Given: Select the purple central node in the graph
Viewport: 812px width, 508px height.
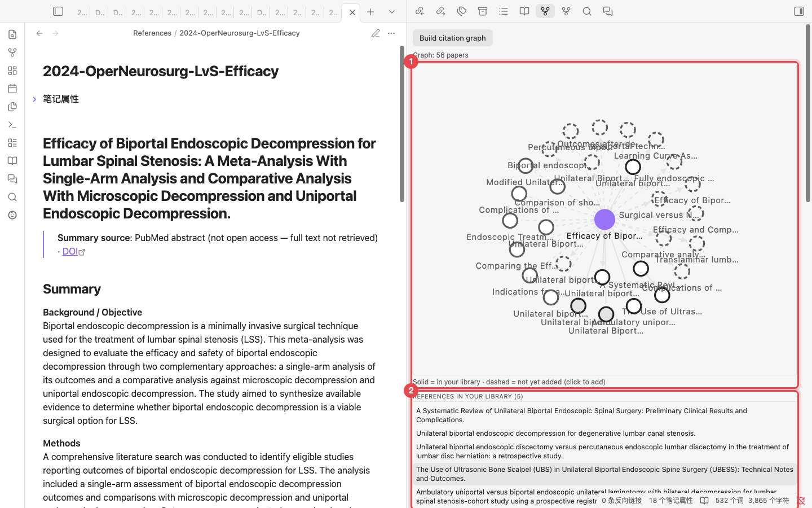Looking at the screenshot, I should point(604,220).
